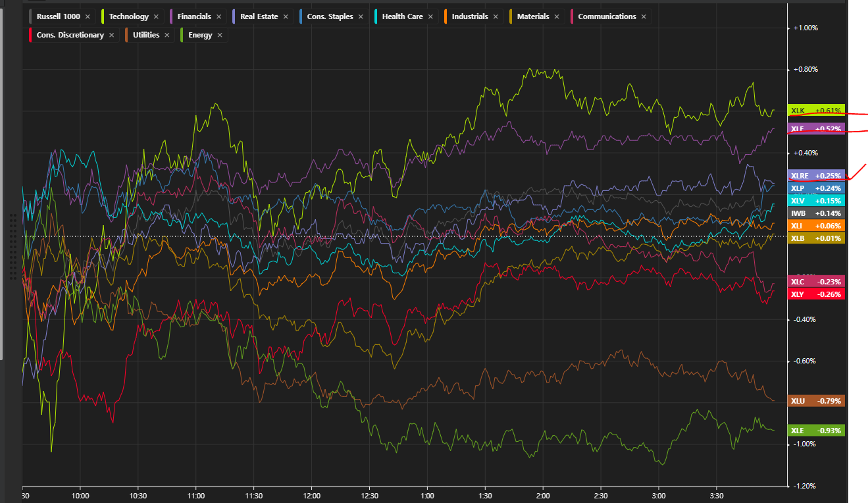Click the yellow-green color bar beside Technology
This screenshot has width=868, height=503.
click(103, 16)
